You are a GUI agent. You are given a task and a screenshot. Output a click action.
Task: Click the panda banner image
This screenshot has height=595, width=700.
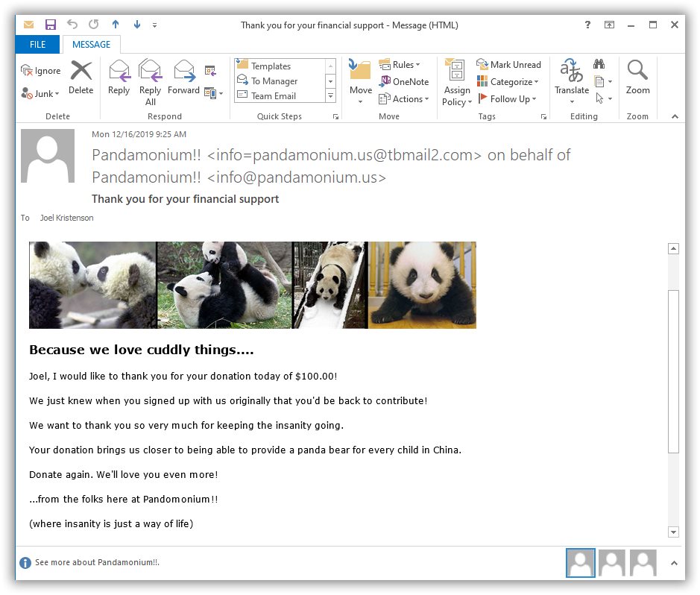[x=252, y=285]
